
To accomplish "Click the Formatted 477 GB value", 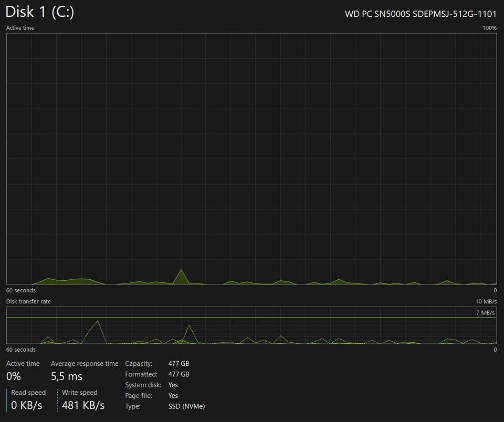I will (178, 374).
